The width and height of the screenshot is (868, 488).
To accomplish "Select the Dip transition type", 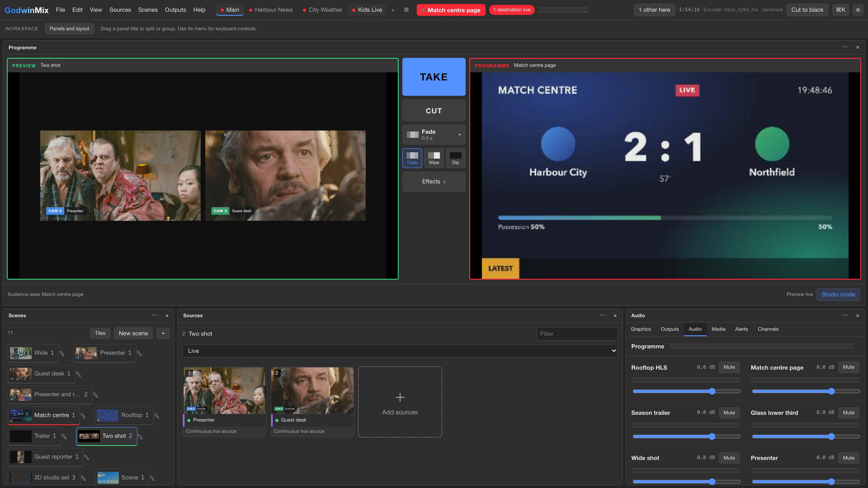I will tap(455, 158).
